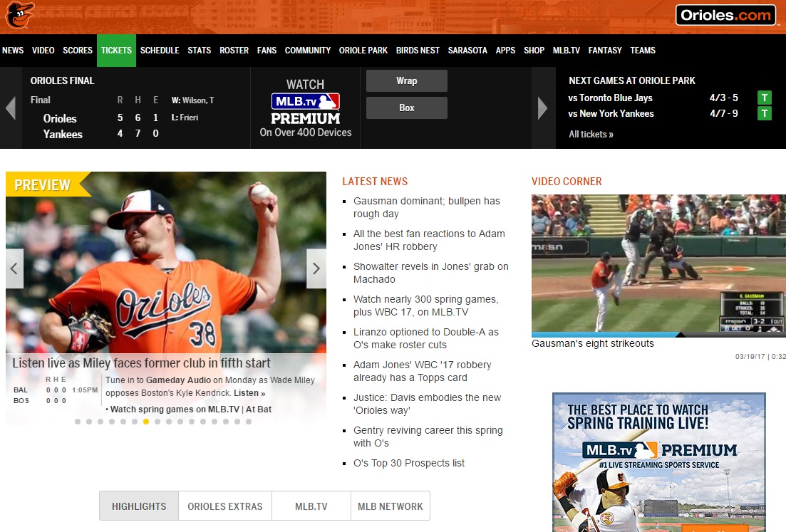Open the Stats menu

point(200,50)
